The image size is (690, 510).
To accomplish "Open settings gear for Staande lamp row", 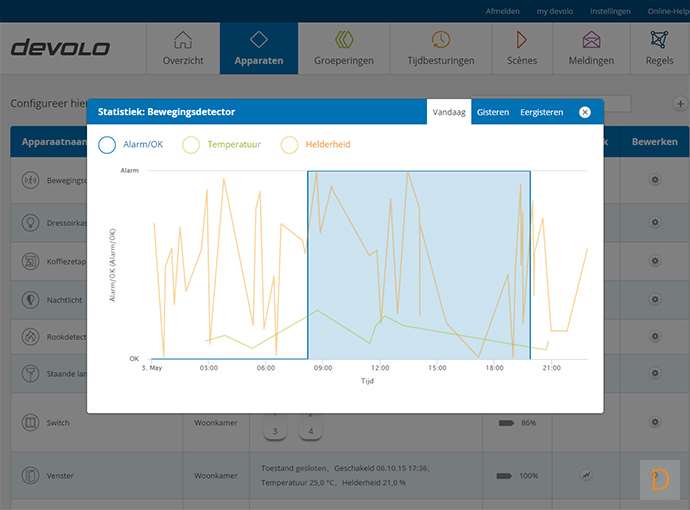I will coord(655,373).
